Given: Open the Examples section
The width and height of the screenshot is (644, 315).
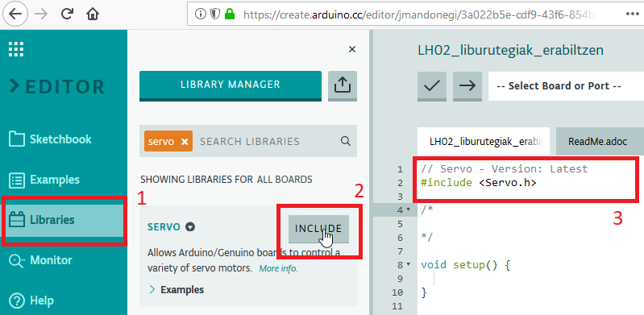Looking at the screenshot, I should click(x=44, y=180).
